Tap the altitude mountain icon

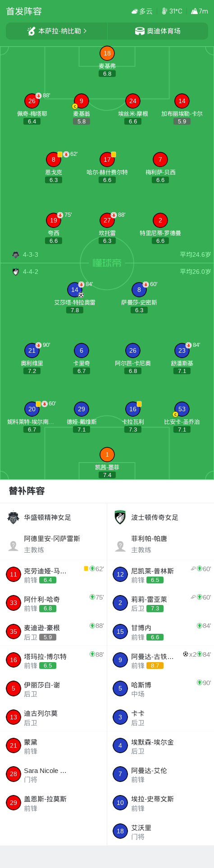[x=195, y=11]
